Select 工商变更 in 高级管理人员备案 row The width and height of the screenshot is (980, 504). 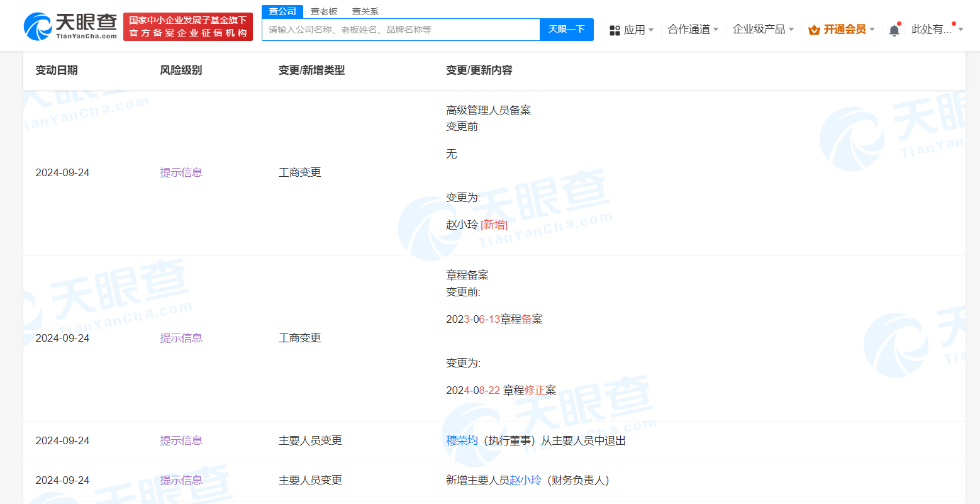click(x=300, y=172)
